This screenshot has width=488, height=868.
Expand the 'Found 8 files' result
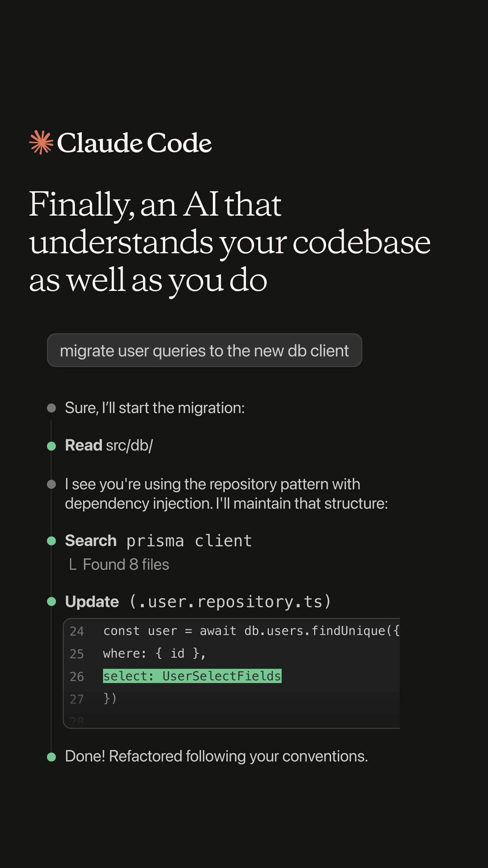[119, 565]
